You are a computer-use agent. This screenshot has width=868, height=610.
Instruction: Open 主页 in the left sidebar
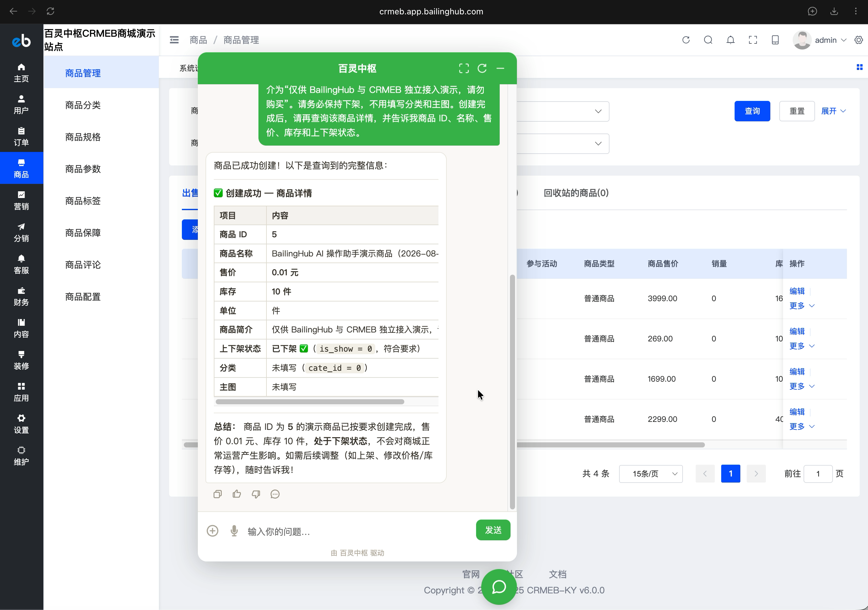pyautogui.click(x=22, y=72)
